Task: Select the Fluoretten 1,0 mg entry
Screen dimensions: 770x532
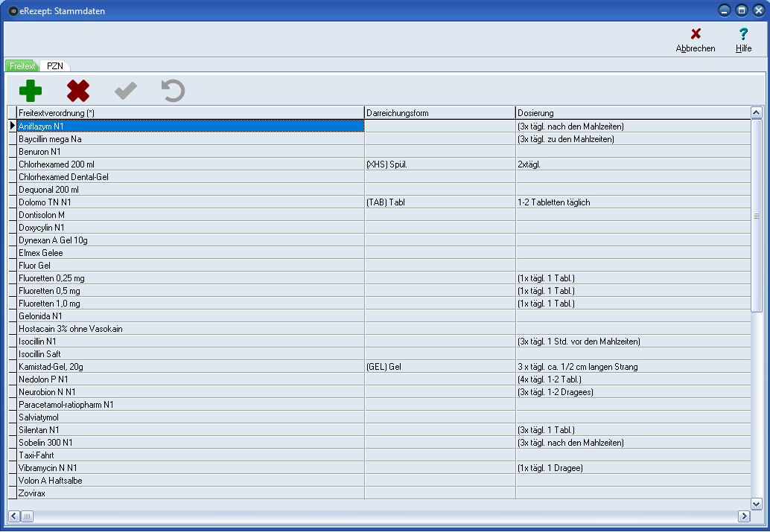Action: (x=191, y=304)
